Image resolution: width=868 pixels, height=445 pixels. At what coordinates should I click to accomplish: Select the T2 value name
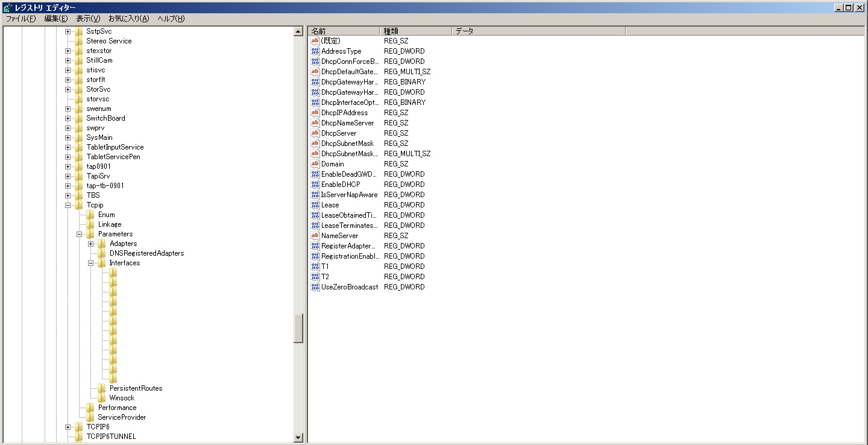[325, 277]
